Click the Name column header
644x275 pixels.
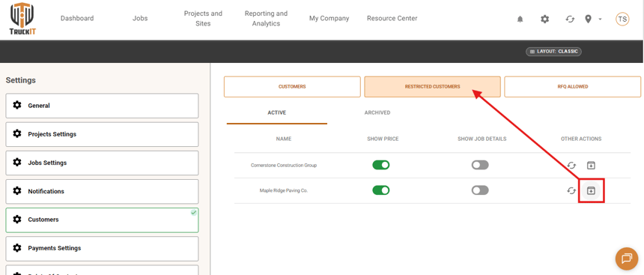pos(284,139)
